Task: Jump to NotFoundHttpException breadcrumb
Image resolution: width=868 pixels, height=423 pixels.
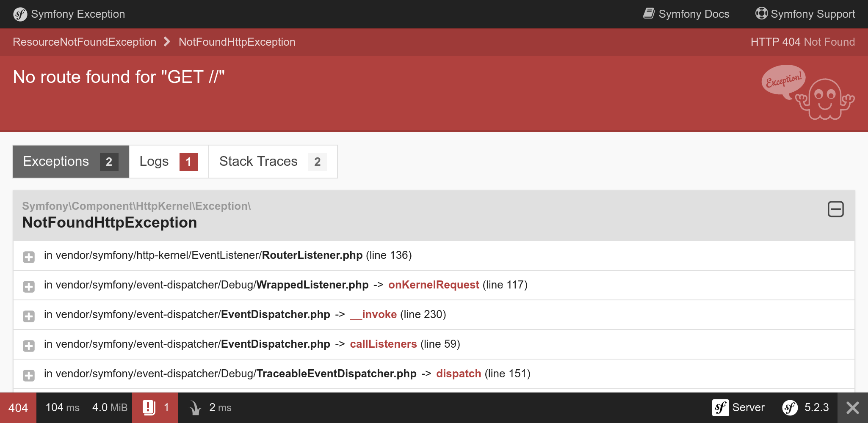Action: (237, 42)
